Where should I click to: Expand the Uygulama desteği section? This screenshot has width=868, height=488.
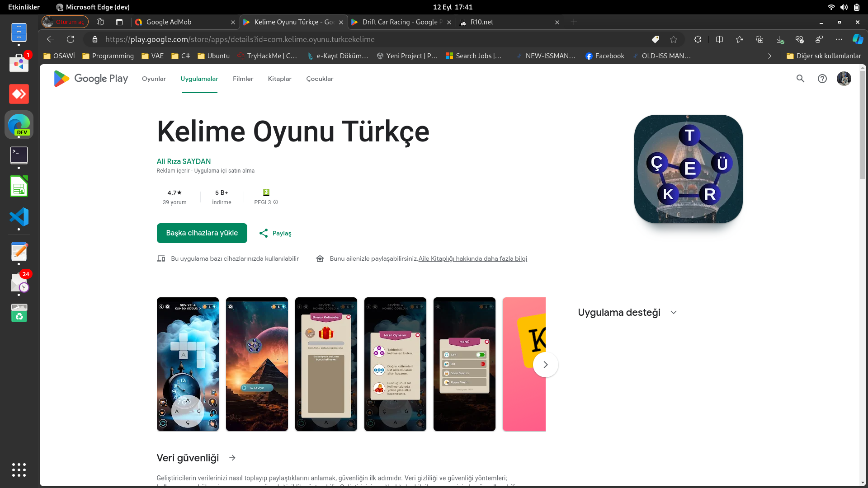point(674,313)
